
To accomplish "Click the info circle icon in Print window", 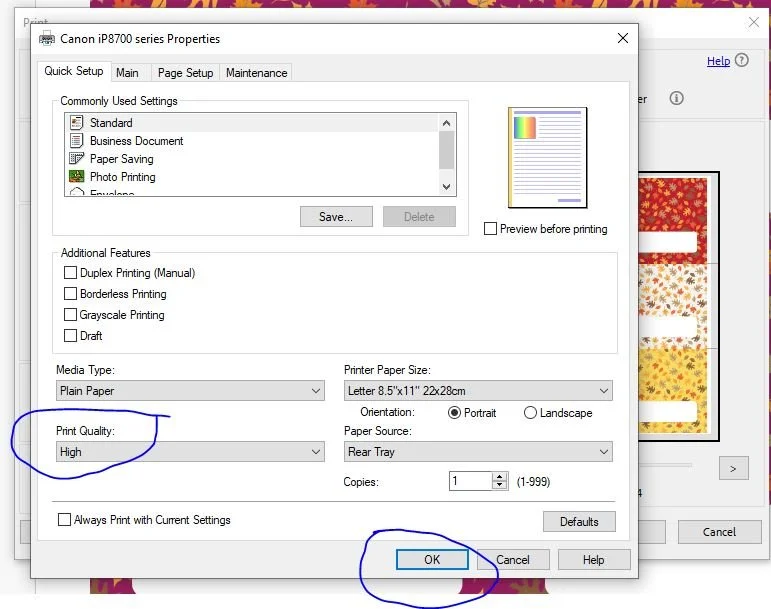I will pyautogui.click(x=677, y=98).
